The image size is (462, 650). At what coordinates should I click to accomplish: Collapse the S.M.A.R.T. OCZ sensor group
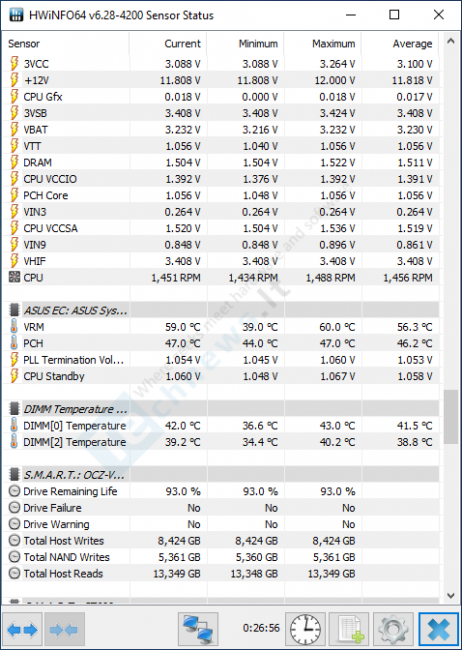tap(221, 474)
